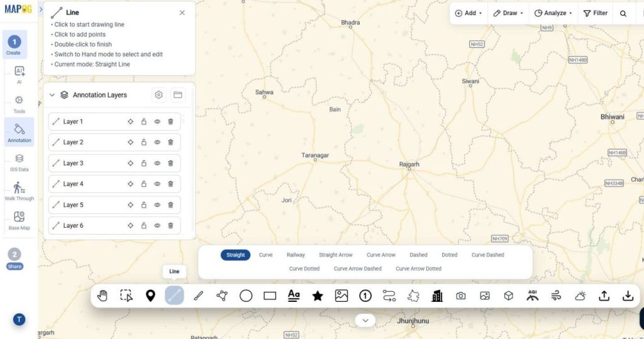Click the buildings tool icon
The image size is (644, 339).
click(437, 296)
